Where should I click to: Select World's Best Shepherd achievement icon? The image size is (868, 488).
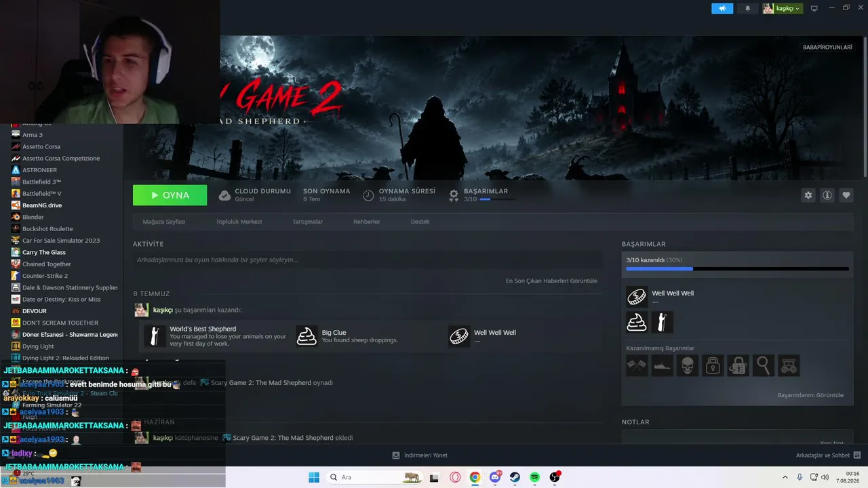tap(155, 336)
